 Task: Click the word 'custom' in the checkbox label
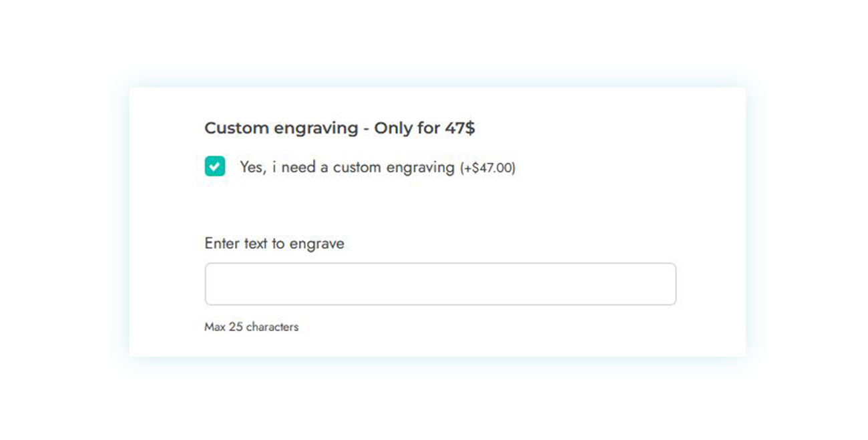[x=359, y=168]
